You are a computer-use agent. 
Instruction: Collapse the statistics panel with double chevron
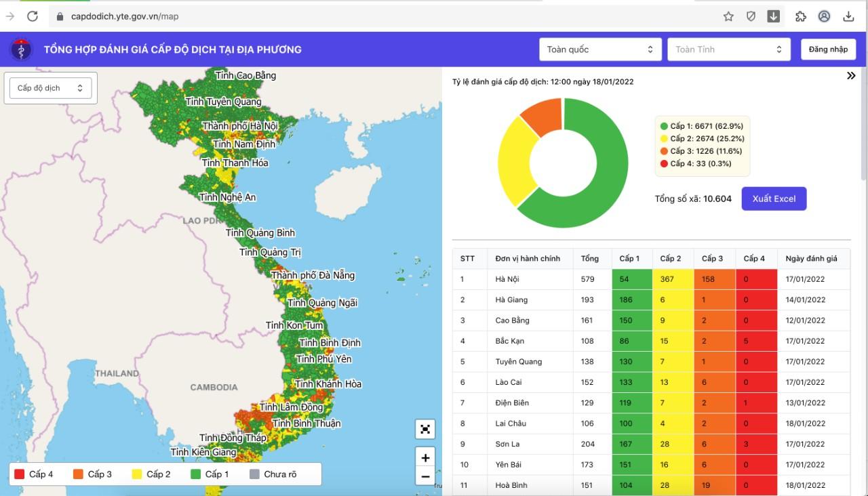(x=851, y=76)
